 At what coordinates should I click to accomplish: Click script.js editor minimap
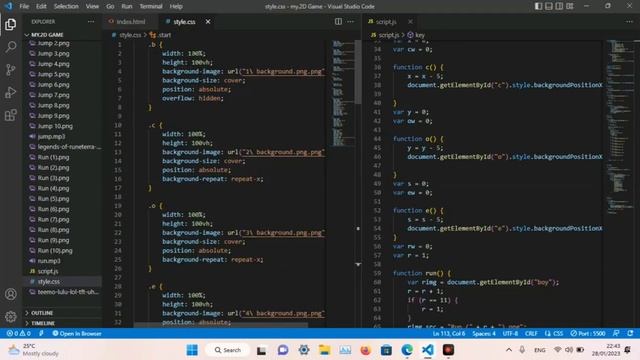(620, 127)
